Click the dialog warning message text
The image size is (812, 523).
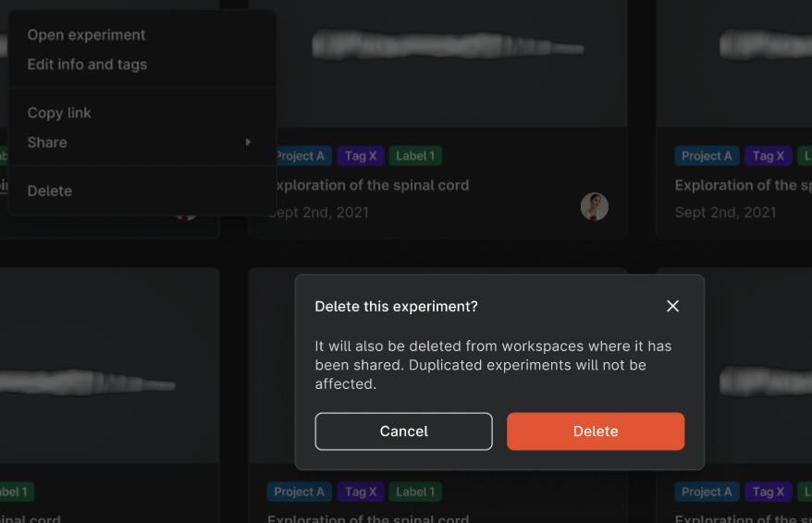click(493, 365)
